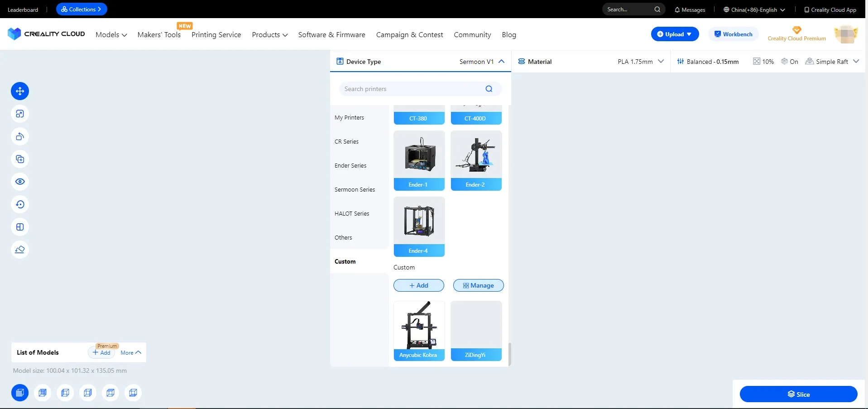This screenshot has width=868, height=409.
Task: Select the Scale tool icon
Action: point(20,114)
